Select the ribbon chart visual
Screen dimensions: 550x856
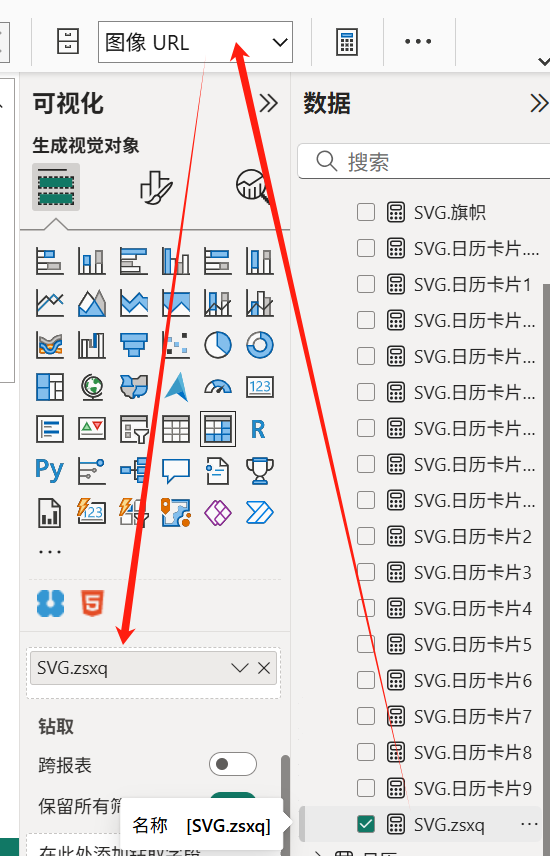point(50,344)
